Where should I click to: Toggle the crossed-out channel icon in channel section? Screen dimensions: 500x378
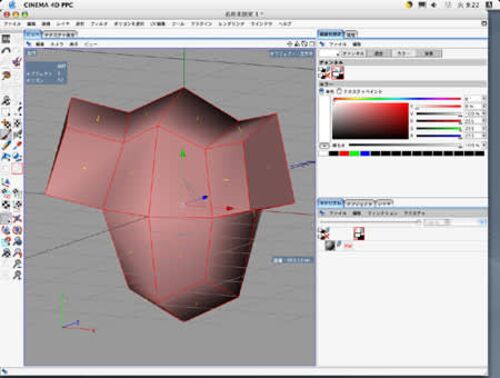(324, 73)
